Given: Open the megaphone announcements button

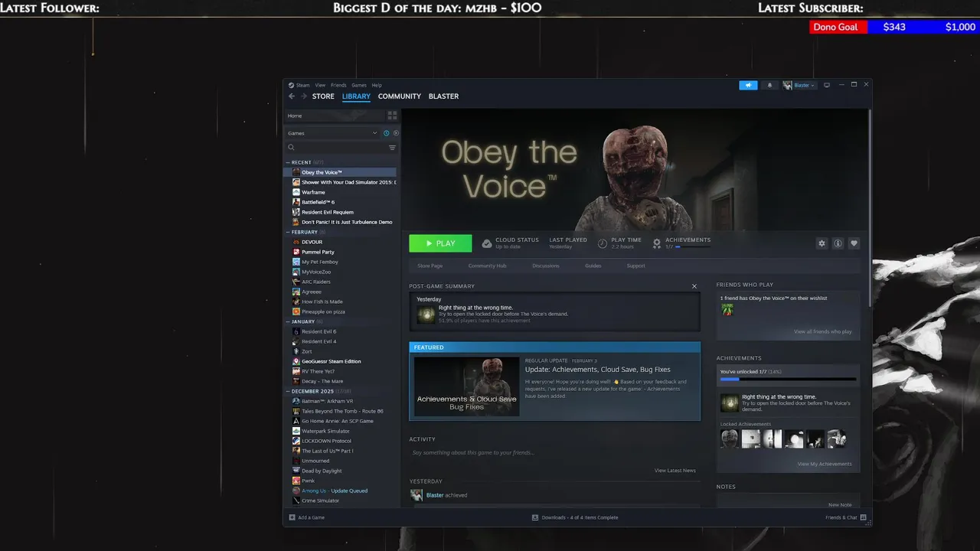Looking at the screenshot, I should (748, 85).
